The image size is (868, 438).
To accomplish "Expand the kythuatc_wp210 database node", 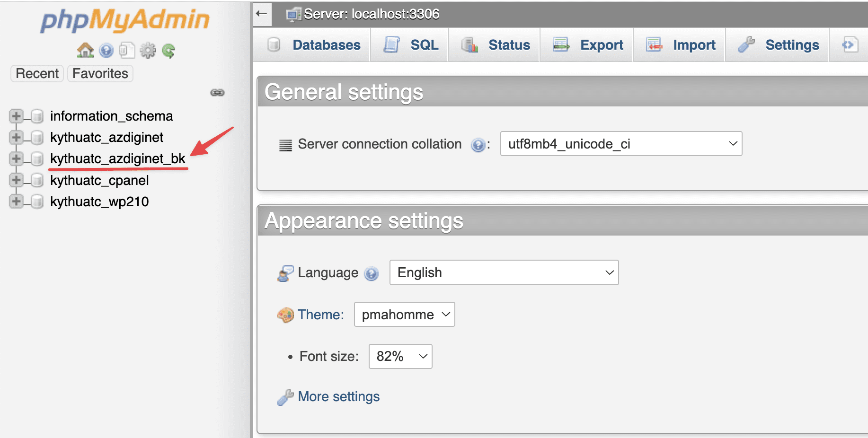I will [16, 201].
